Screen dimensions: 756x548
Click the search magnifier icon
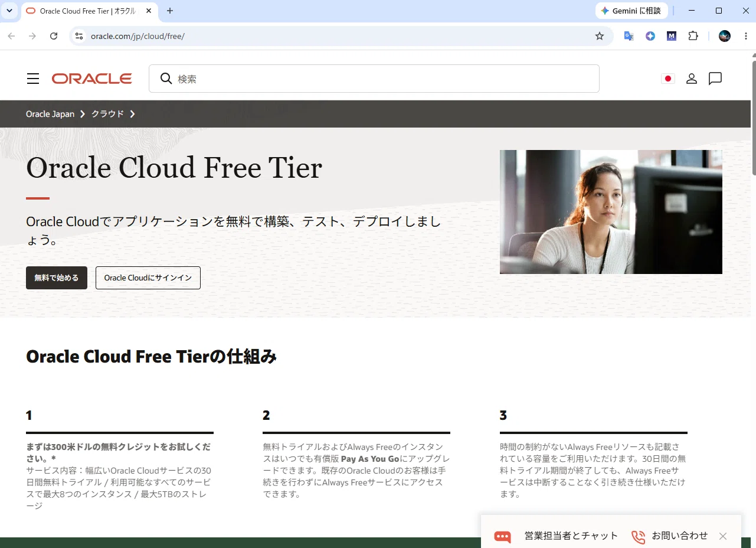pos(166,79)
